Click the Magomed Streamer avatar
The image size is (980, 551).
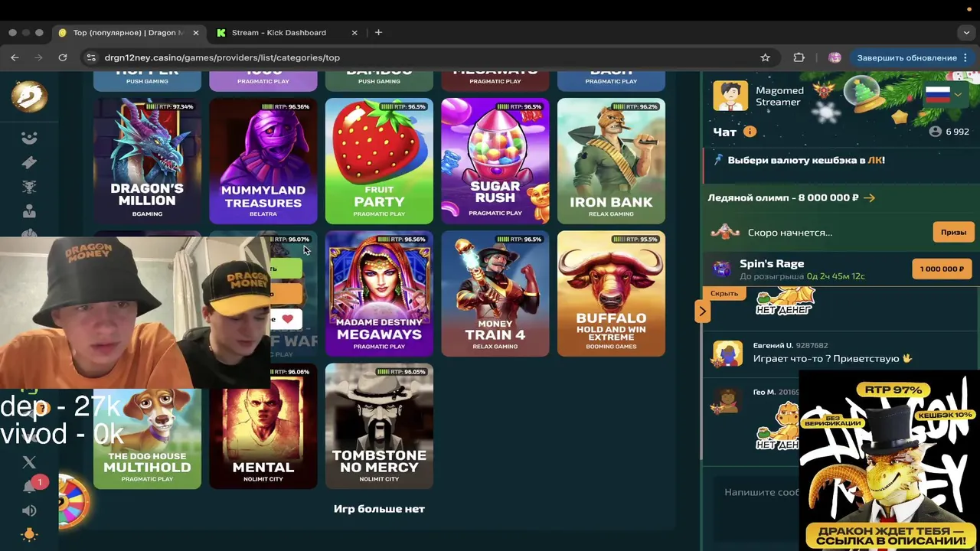coord(730,96)
